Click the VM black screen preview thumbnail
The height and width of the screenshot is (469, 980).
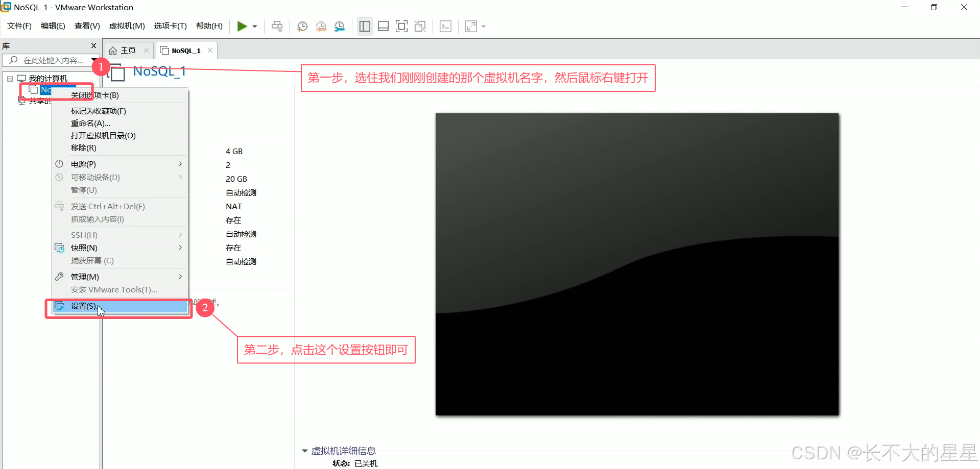[637, 264]
